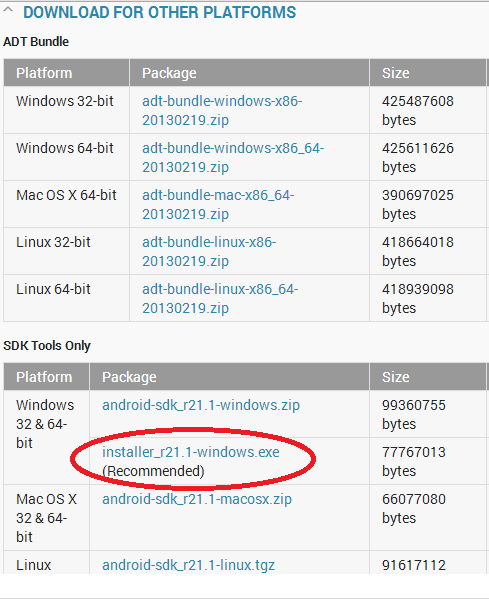Download installer_r21.1-windows.exe
This screenshot has height=599, width=489.
(x=191, y=452)
